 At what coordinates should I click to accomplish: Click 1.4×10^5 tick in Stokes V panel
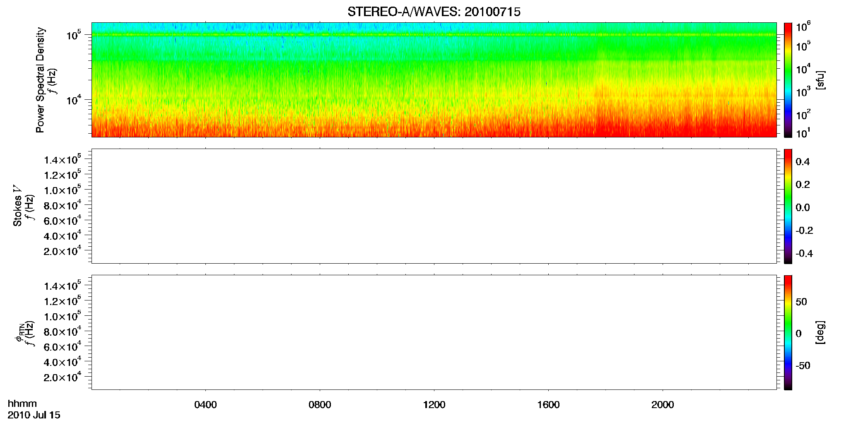click(63, 159)
